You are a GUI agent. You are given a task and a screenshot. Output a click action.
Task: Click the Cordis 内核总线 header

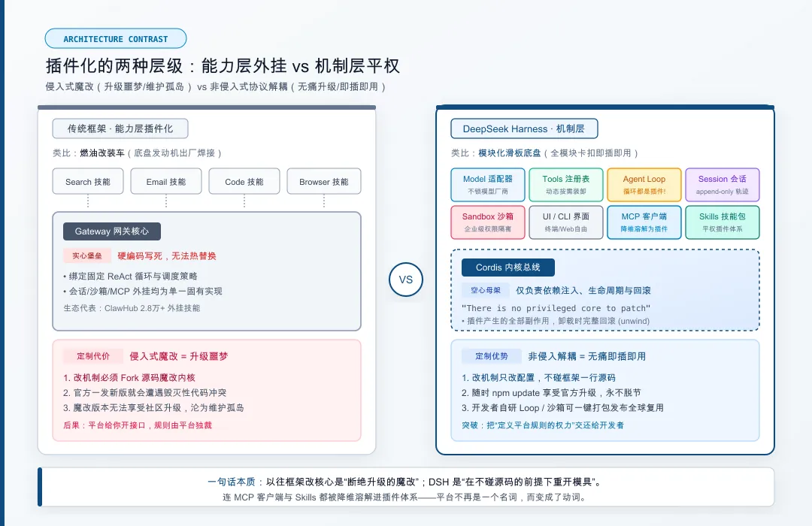(508, 268)
